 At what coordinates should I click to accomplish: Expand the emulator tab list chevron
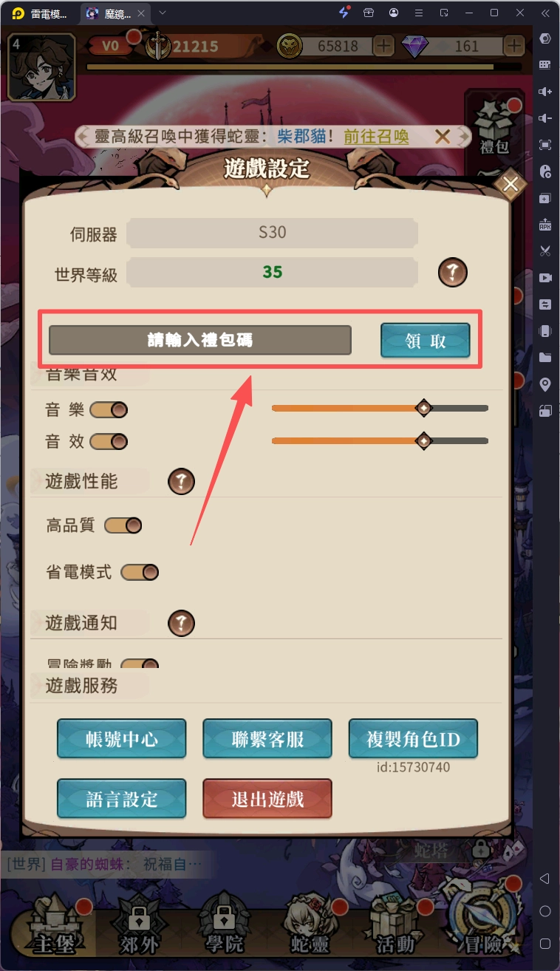coord(163,13)
